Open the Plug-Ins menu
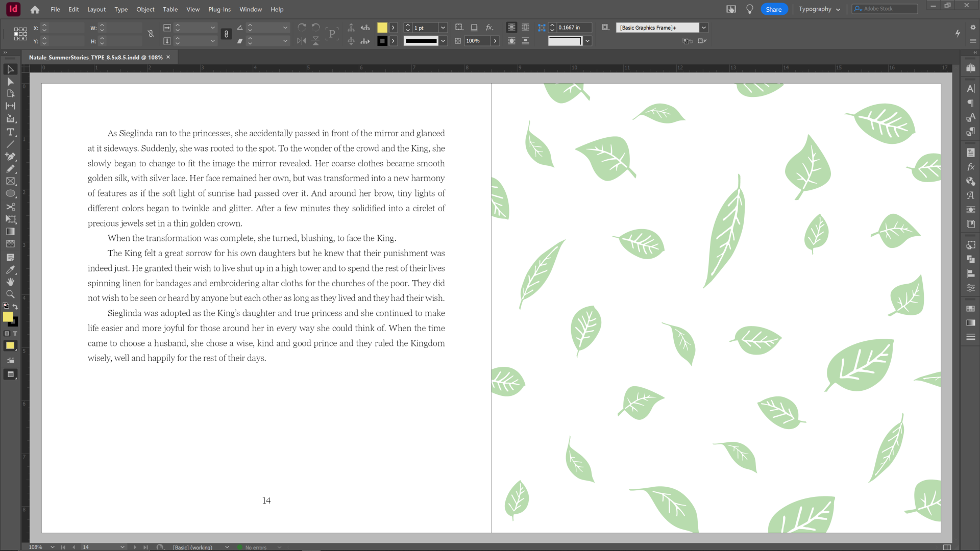The width and height of the screenshot is (980, 551). coord(219,9)
